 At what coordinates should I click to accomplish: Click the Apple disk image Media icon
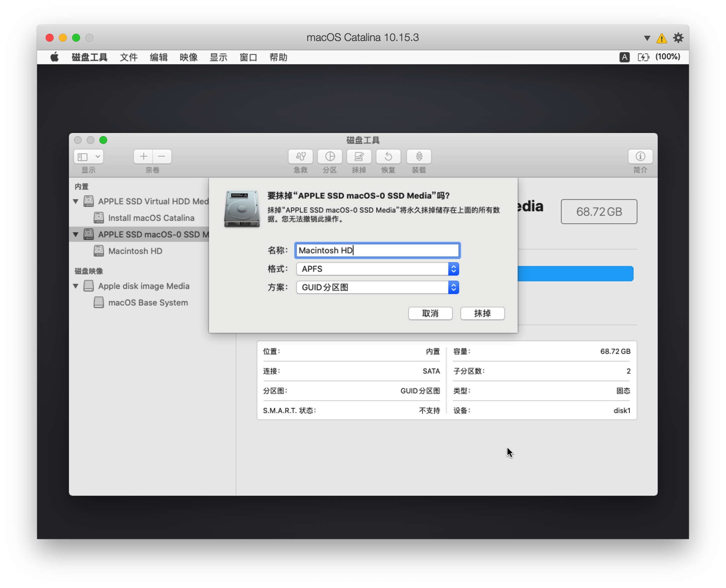89,285
